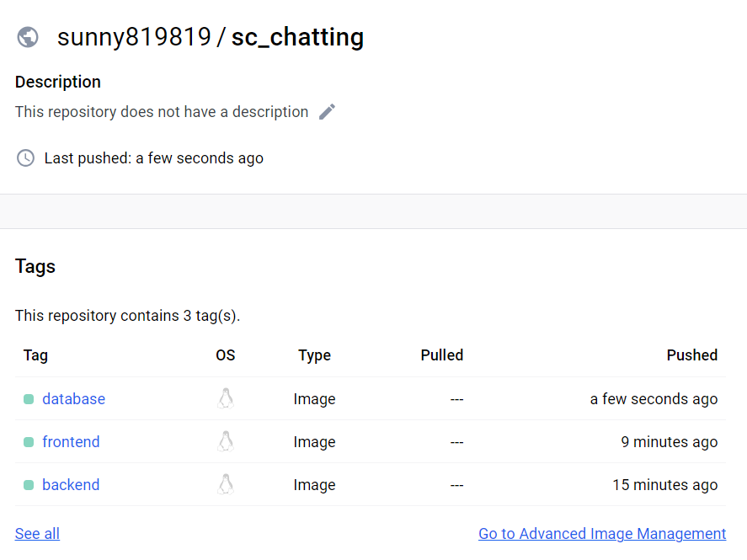Click green status square beside frontend tag
Screen dimensions: 747x560
click(x=29, y=442)
